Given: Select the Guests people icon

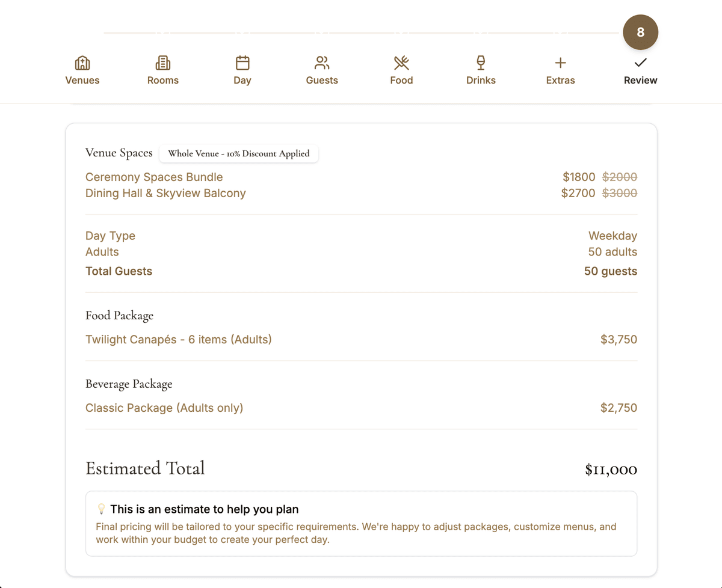Looking at the screenshot, I should click(x=322, y=62).
